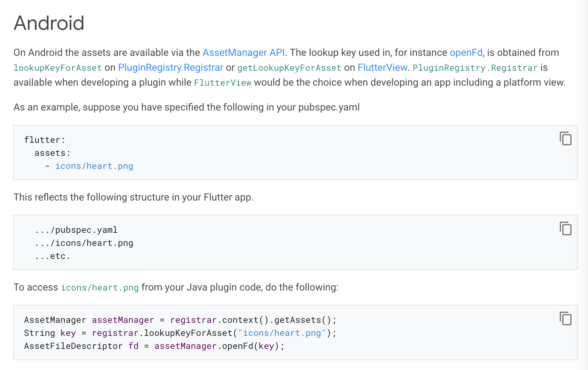
Task: Click the green FlutterView inline code
Action: (222, 83)
